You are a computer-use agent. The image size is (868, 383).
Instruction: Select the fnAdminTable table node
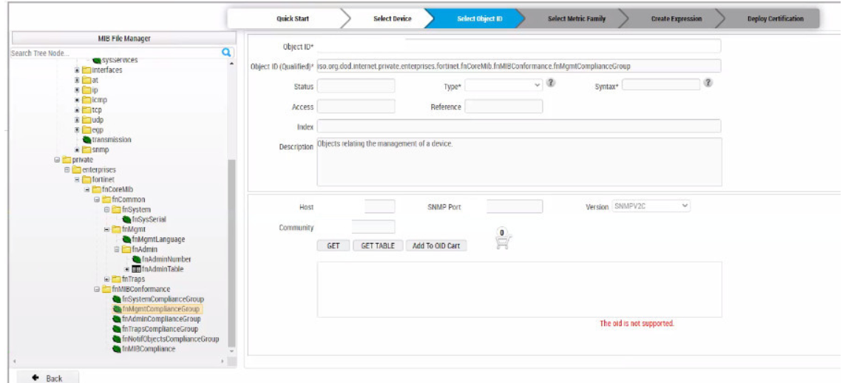(x=159, y=269)
